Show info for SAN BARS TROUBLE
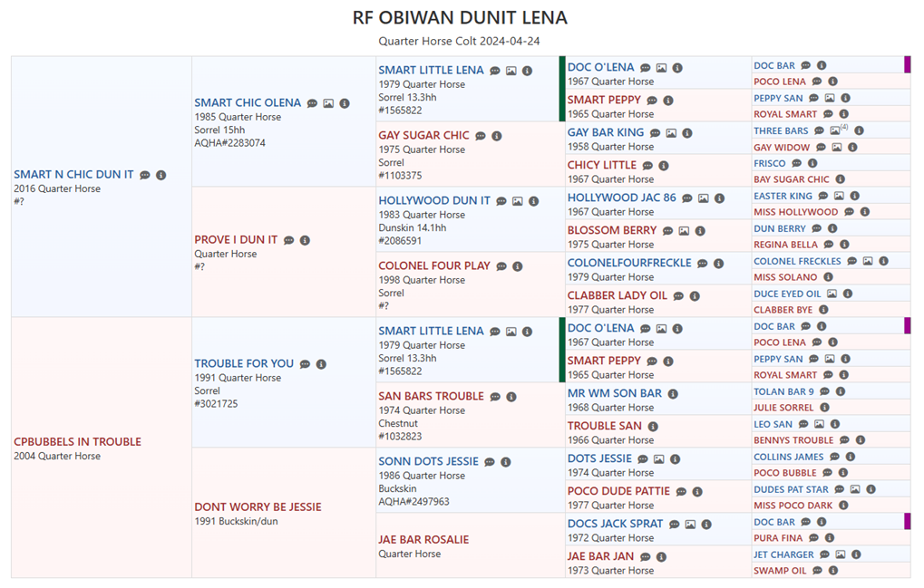Image resolution: width=924 pixels, height=588 pixels. 511,397
